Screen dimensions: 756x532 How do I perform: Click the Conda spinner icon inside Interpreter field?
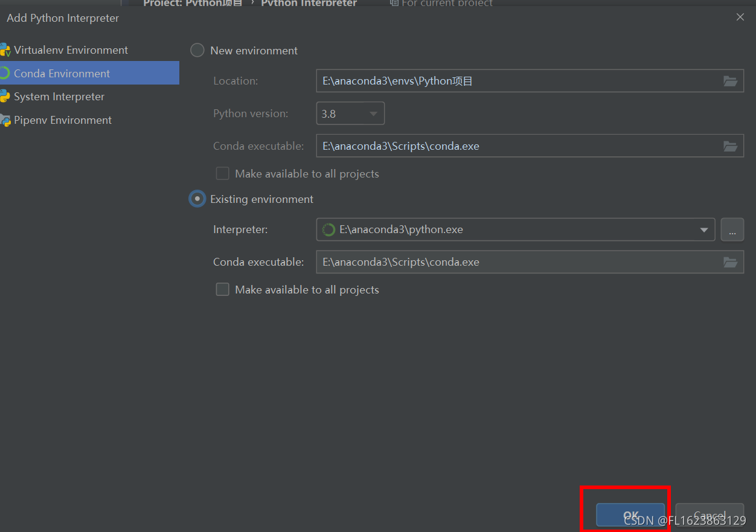328,229
